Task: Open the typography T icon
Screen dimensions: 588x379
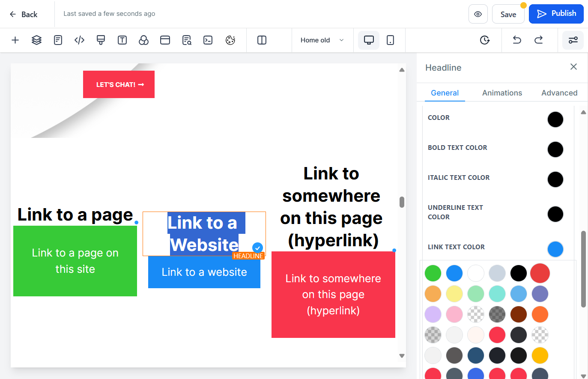Action: [122, 40]
